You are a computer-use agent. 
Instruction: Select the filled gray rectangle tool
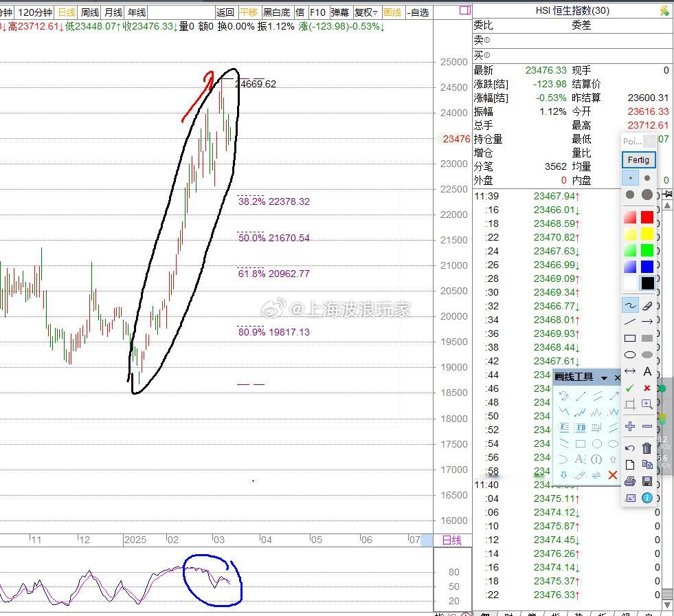coord(647,338)
